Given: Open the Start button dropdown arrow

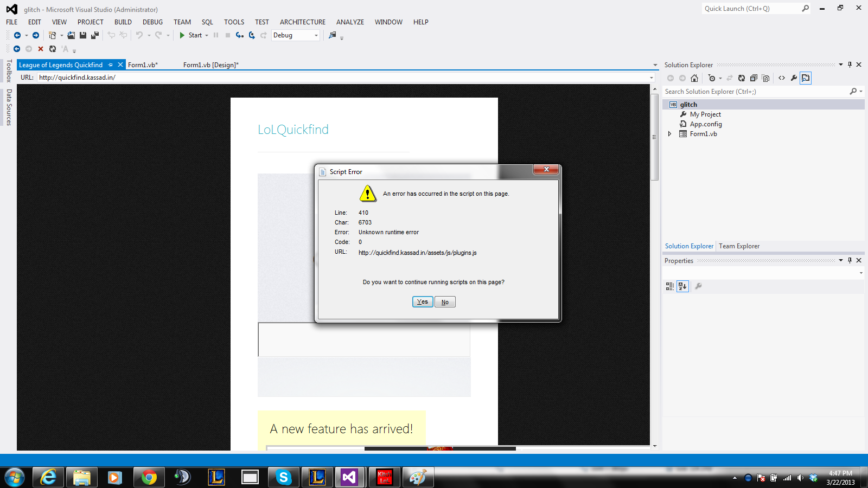Looking at the screenshot, I should coord(207,35).
